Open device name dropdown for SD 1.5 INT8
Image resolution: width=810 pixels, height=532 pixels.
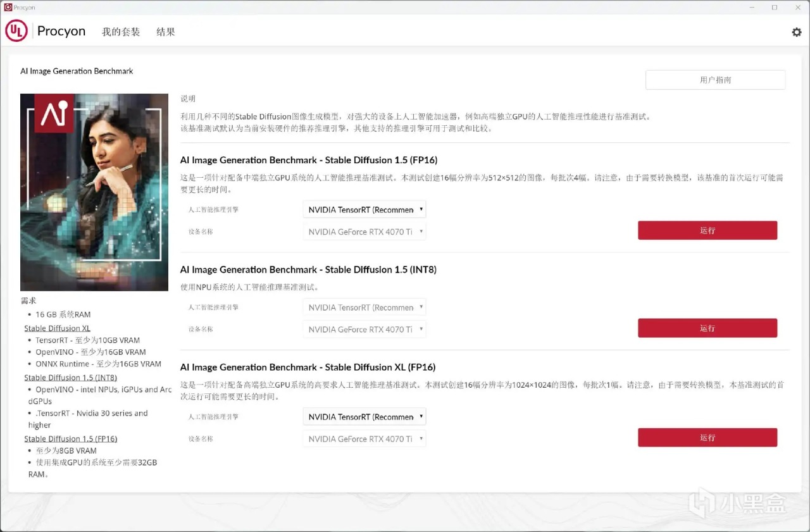(x=364, y=329)
